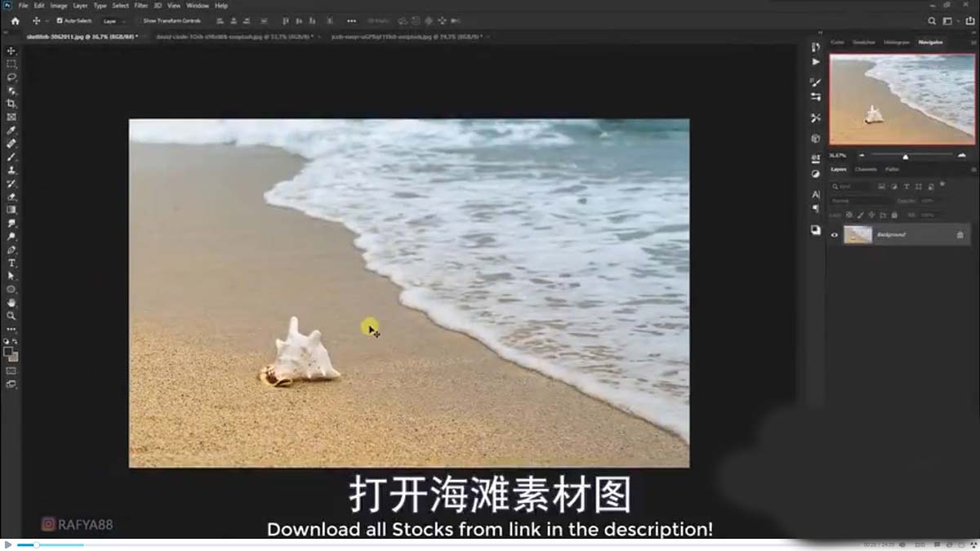Swap foreground and background colors
Screen dimensions: 980x551
pyautogui.click(x=16, y=341)
